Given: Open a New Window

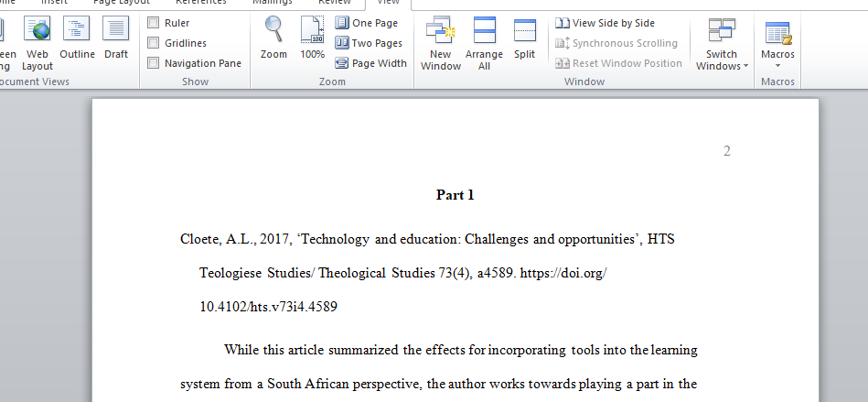Looking at the screenshot, I should [x=441, y=43].
